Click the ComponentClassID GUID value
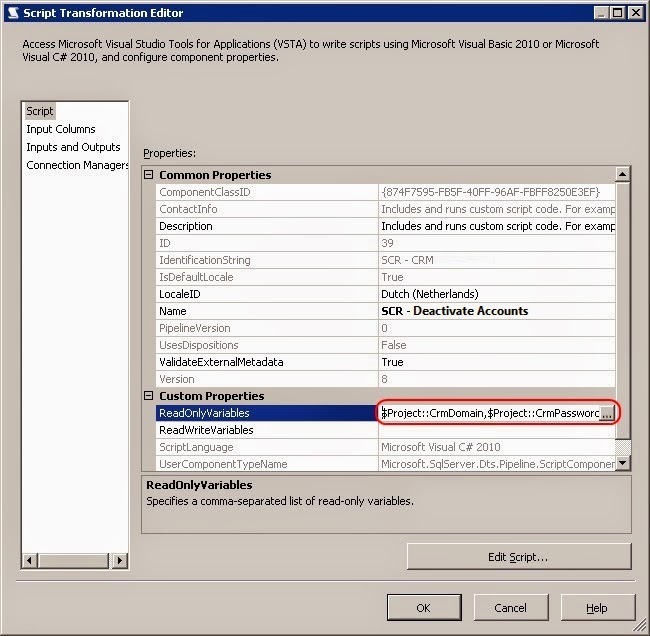 pyautogui.click(x=490, y=192)
